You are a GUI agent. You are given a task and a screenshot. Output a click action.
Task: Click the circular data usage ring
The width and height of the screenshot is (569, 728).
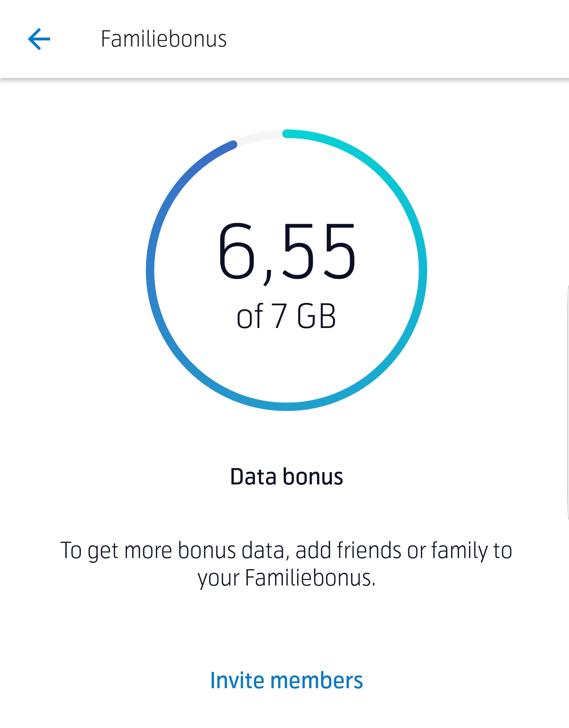click(x=286, y=270)
